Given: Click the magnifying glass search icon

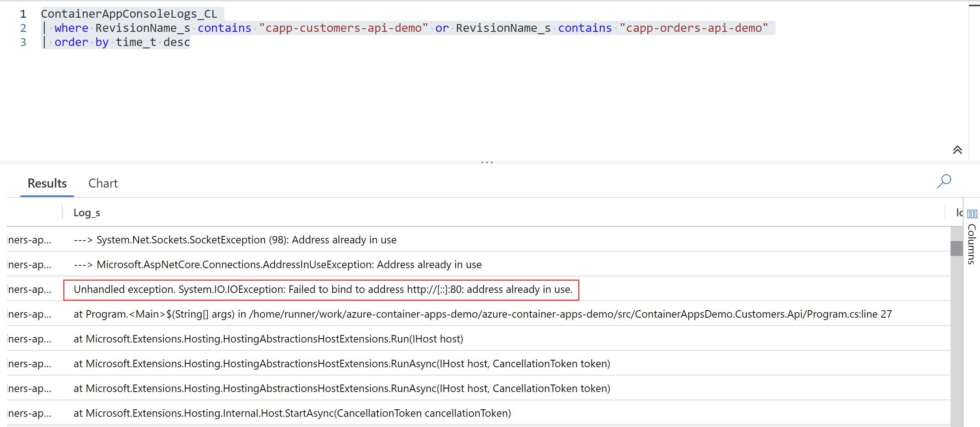Looking at the screenshot, I should click(943, 182).
